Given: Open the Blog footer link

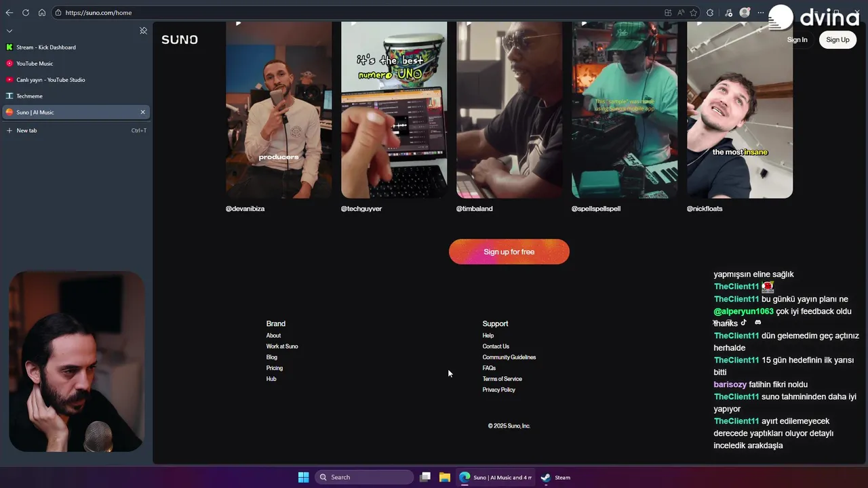Looking at the screenshot, I should point(272,357).
